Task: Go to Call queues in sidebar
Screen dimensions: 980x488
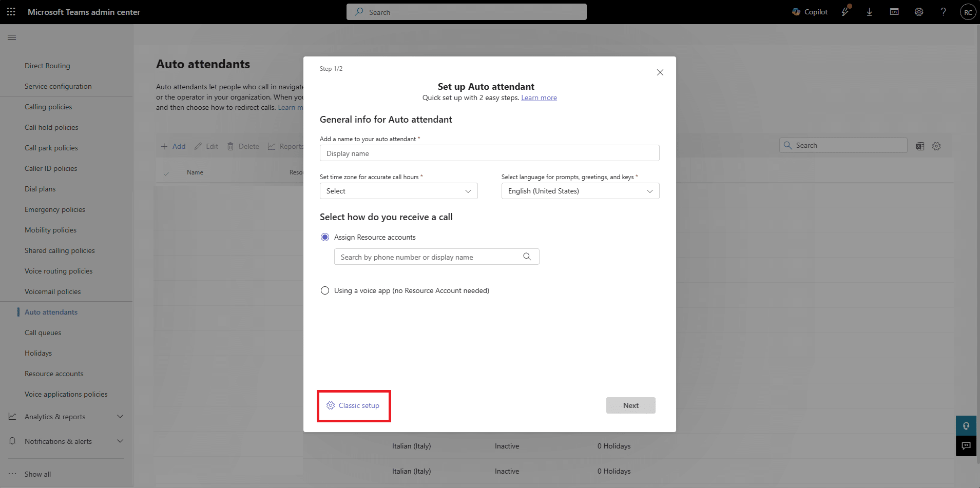Action: 43,333
